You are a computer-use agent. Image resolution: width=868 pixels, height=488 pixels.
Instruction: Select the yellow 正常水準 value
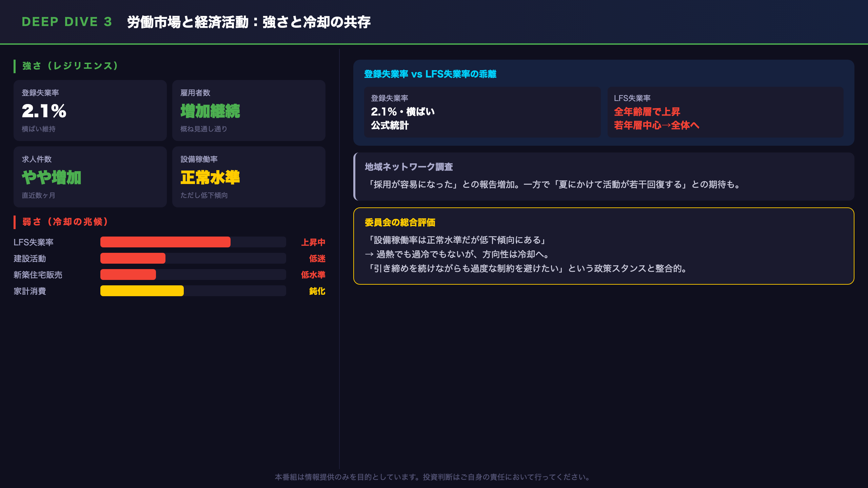(210, 178)
